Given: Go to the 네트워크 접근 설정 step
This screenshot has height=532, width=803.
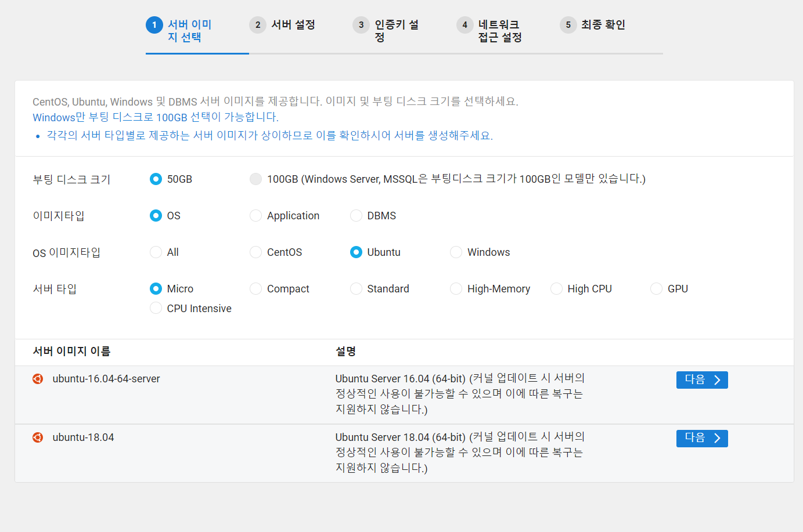Looking at the screenshot, I should [x=500, y=31].
